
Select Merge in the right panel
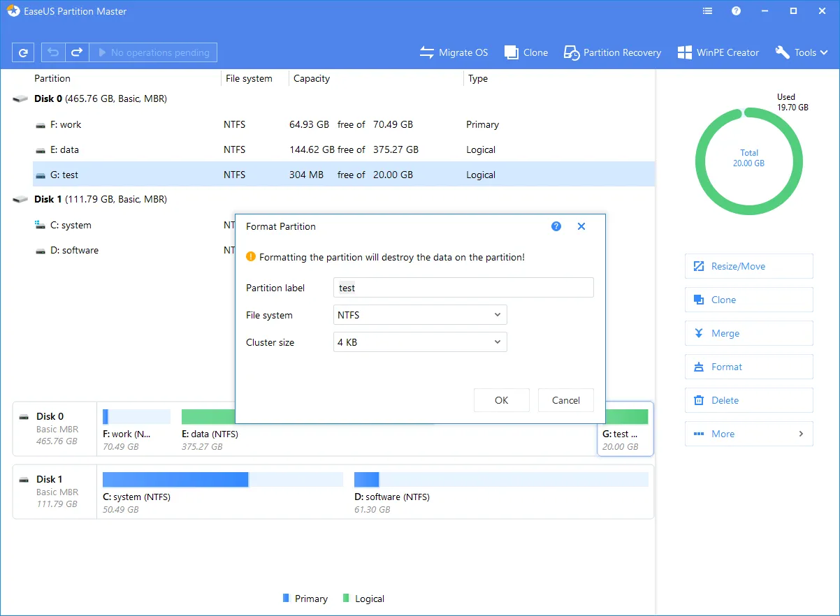[x=748, y=333]
